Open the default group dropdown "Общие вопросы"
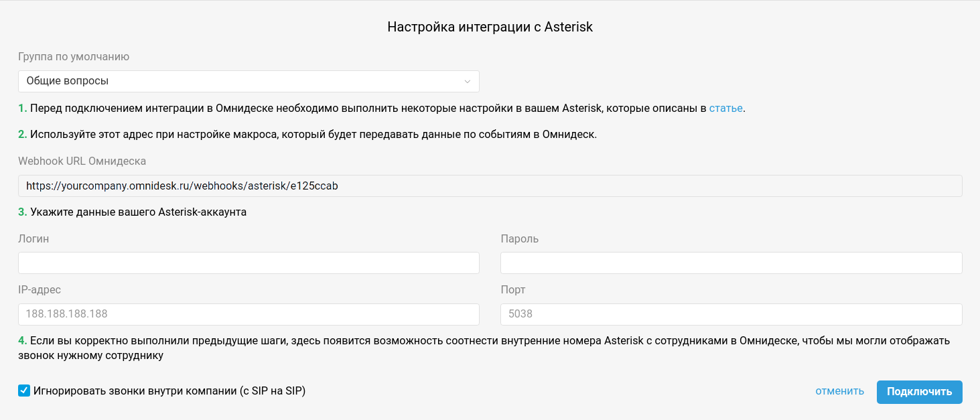The image size is (980, 420). (249, 81)
